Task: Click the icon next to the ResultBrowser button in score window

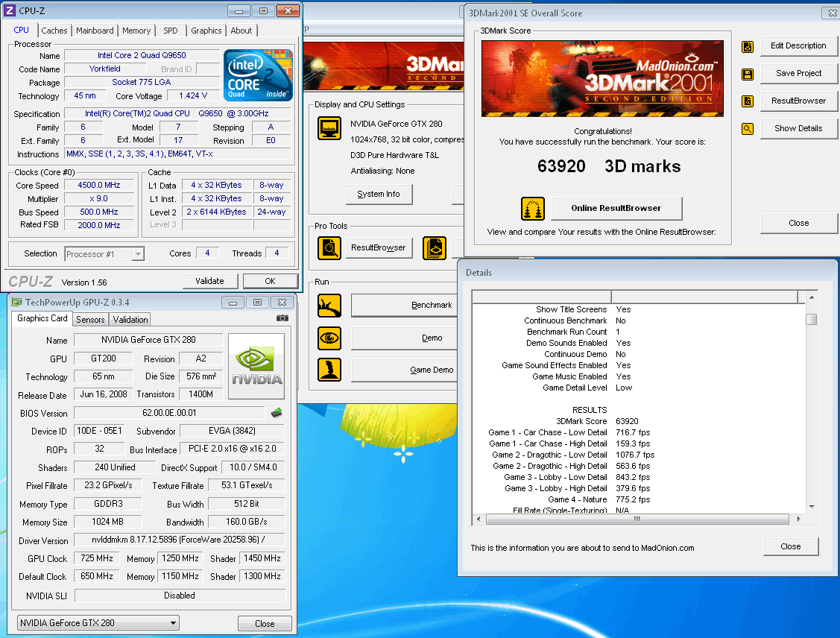Action: tap(748, 101)
